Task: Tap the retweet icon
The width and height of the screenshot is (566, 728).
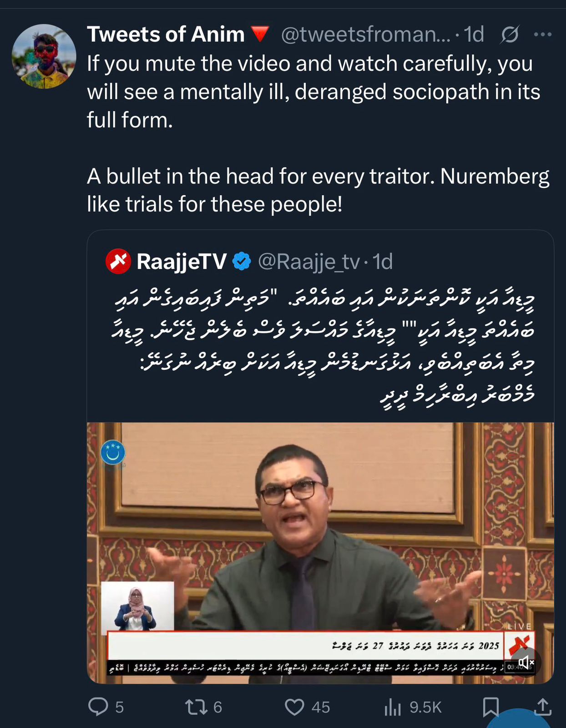Action: coord(196,707)
